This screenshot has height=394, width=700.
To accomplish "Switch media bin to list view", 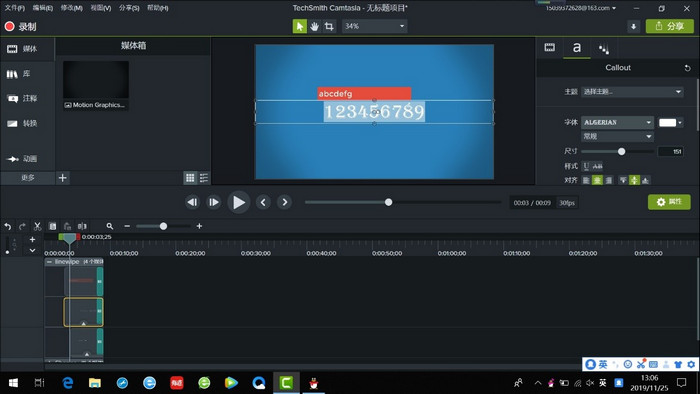I will click(x=204, y=178).
